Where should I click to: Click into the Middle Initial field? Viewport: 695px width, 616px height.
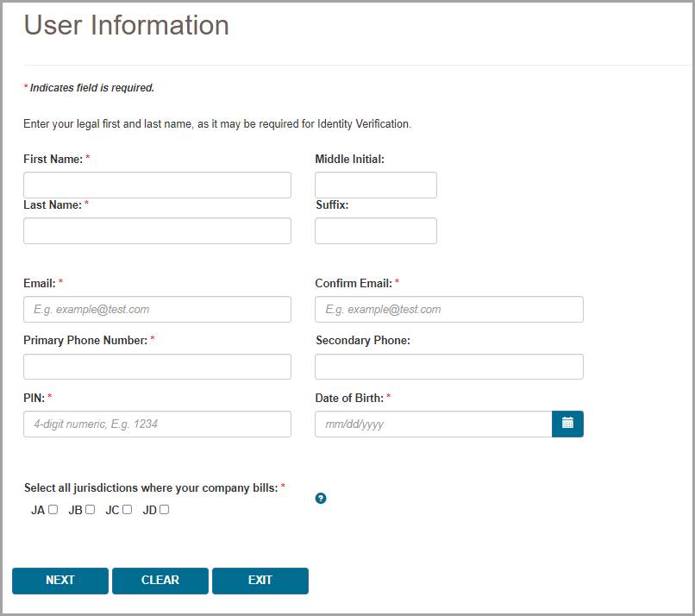point(375,185)
